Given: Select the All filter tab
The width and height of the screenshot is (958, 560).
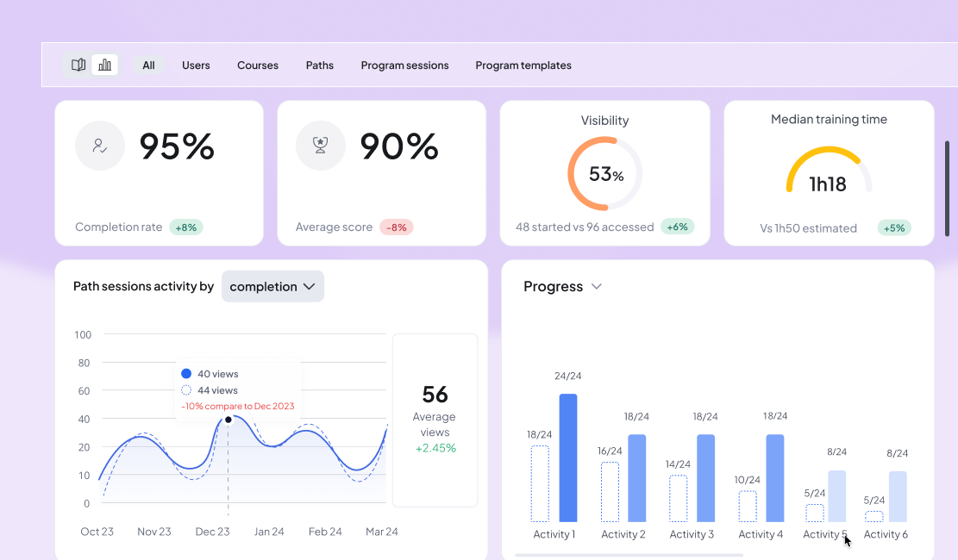Looking at the screenshot, I should tap(148, 65).
